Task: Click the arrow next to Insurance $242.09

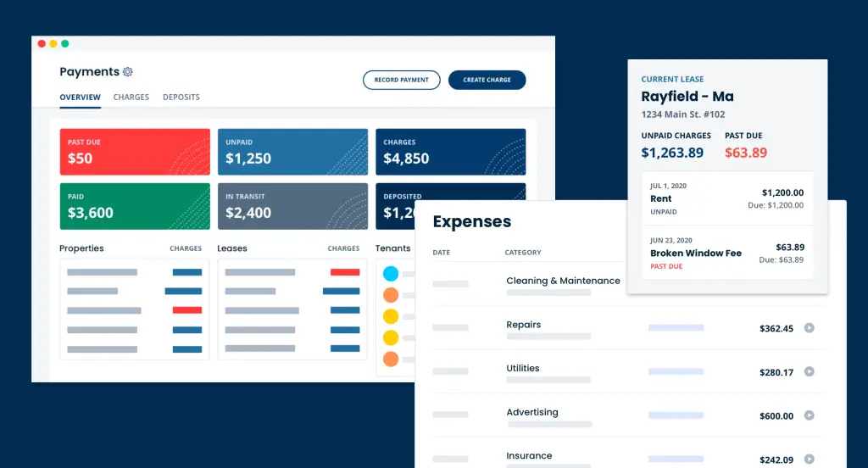Action: coord(809,460)
